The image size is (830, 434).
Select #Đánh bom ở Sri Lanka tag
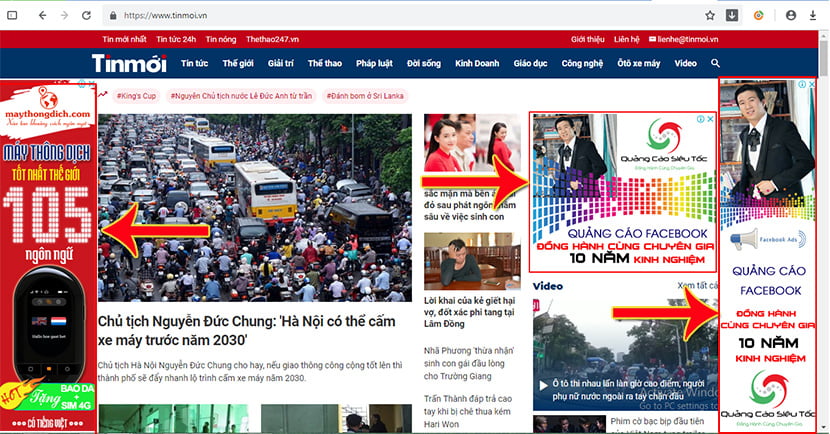point(365,96)
